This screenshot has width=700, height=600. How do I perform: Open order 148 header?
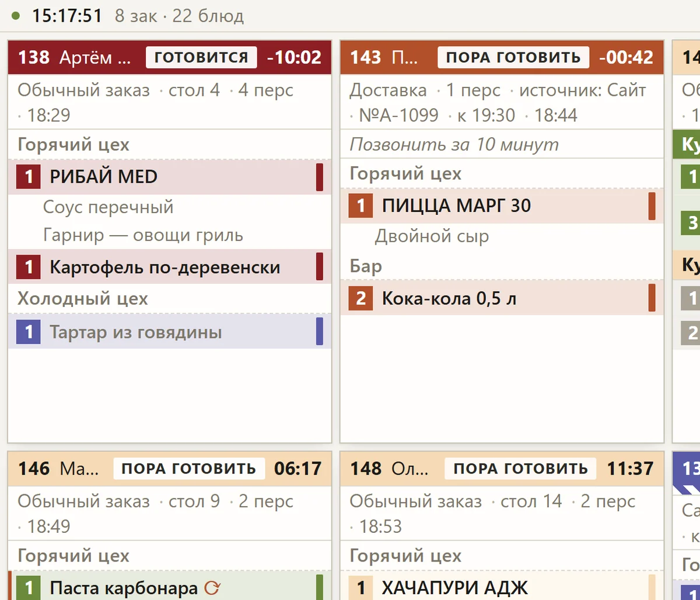502,468
